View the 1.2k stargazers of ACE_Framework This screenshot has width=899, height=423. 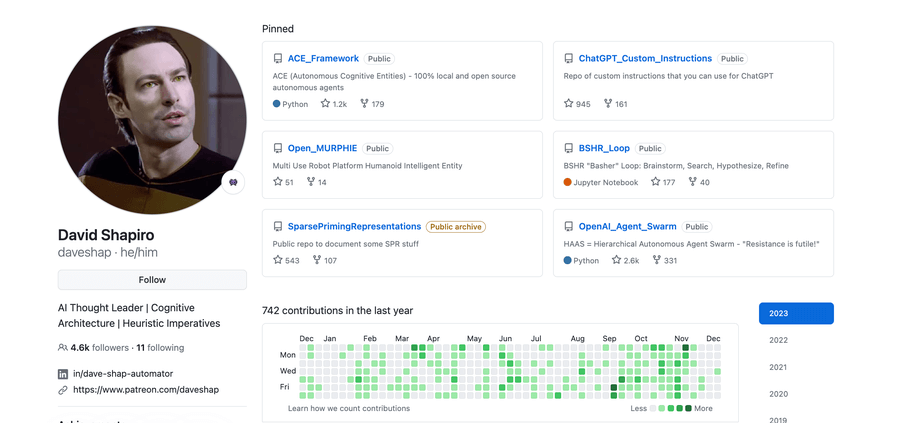(334, 104)
